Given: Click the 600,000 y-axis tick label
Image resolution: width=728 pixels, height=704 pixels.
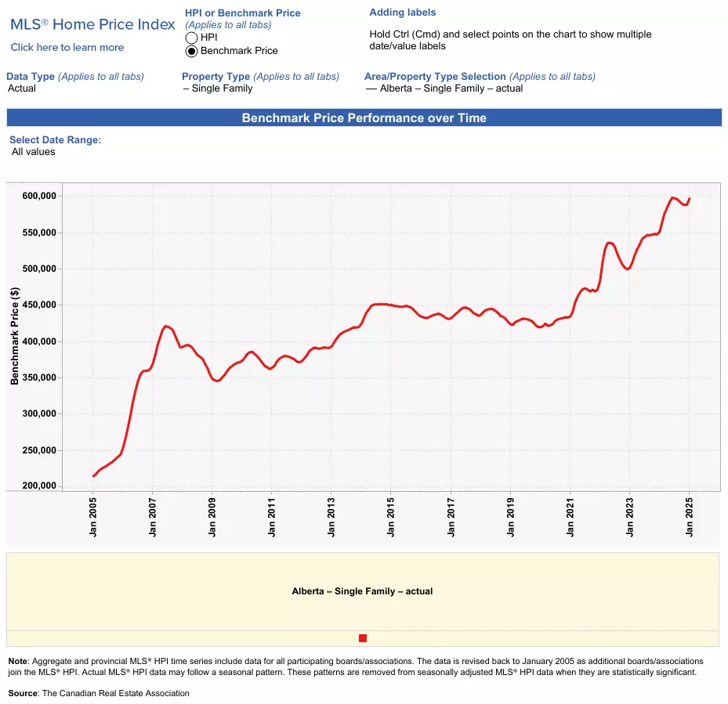Looking at the screenshot, I should 39,196.
